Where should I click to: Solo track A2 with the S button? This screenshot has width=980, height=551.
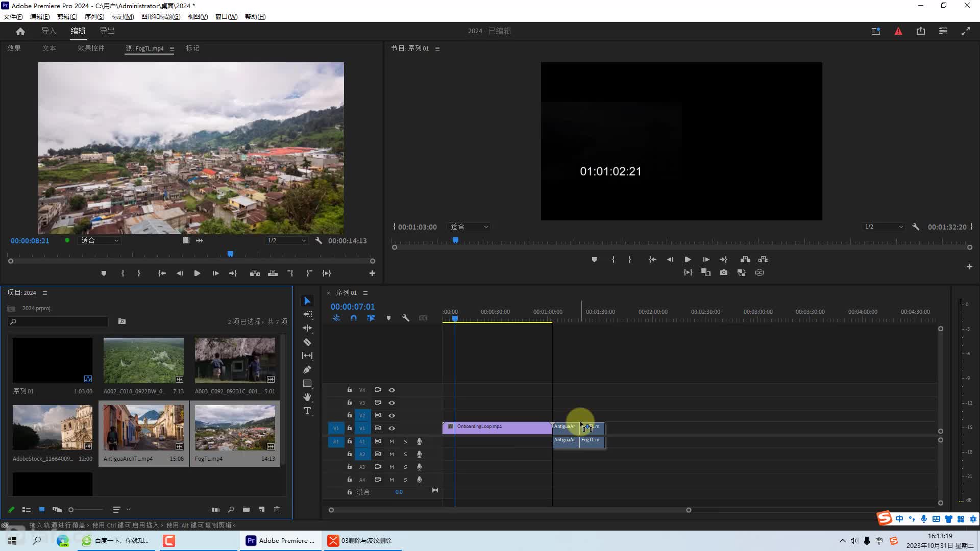click(x=406, y=454)
